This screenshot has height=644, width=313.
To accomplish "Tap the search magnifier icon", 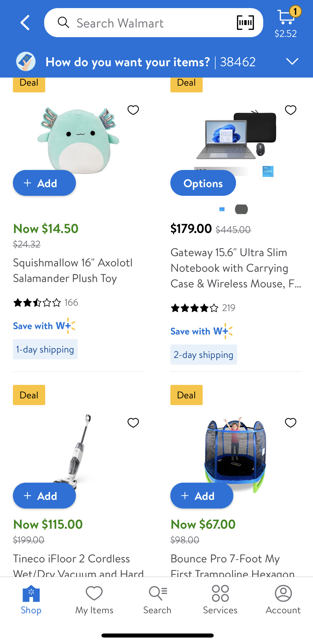I will pos(64,23).
